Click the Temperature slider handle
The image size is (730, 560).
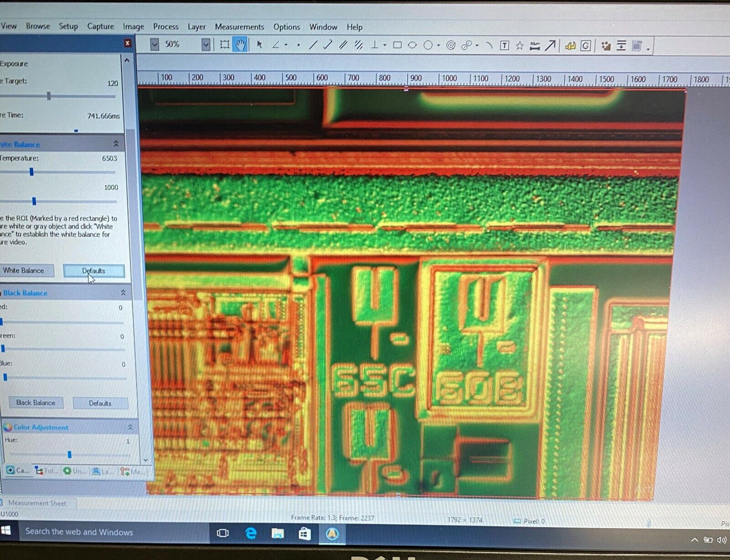(x=31, y=172)
